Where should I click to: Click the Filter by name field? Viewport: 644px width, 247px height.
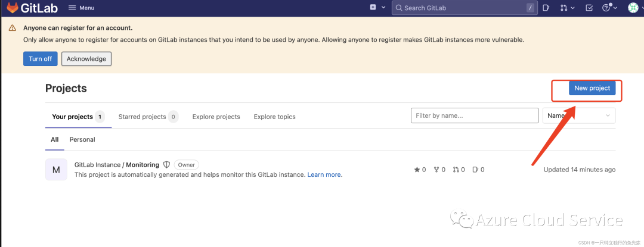point(475,115)
